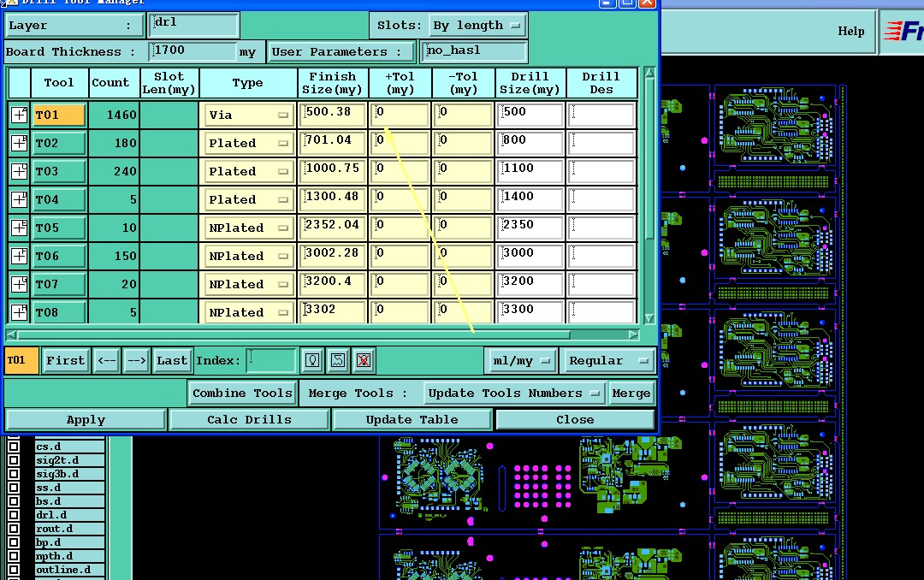Open the Slots 'By length' dropdown
924x580 pixels.
coord(477,26)
